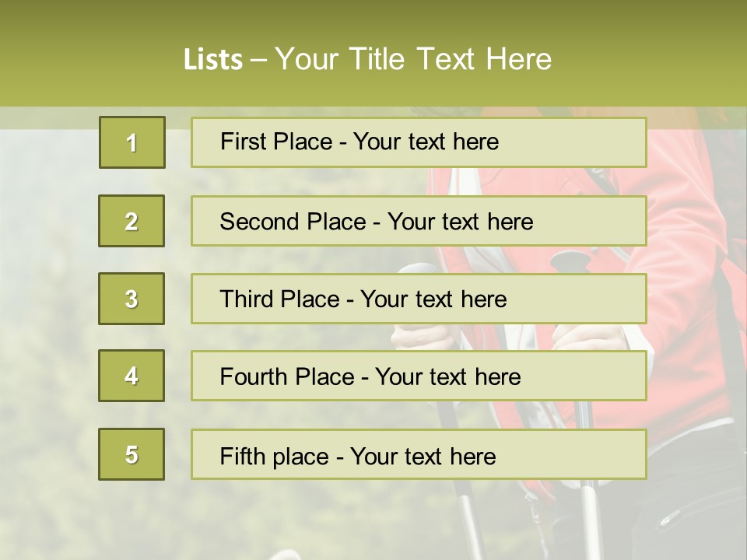
Task: Select the 'Second Place' text box
Action: [419, 221]
